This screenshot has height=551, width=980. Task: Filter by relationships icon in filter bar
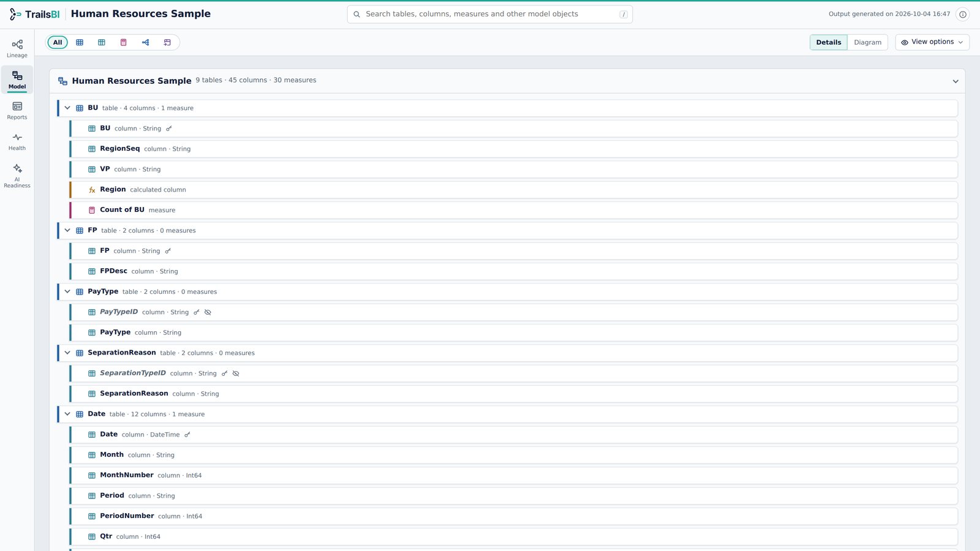[x=146, y=42]
